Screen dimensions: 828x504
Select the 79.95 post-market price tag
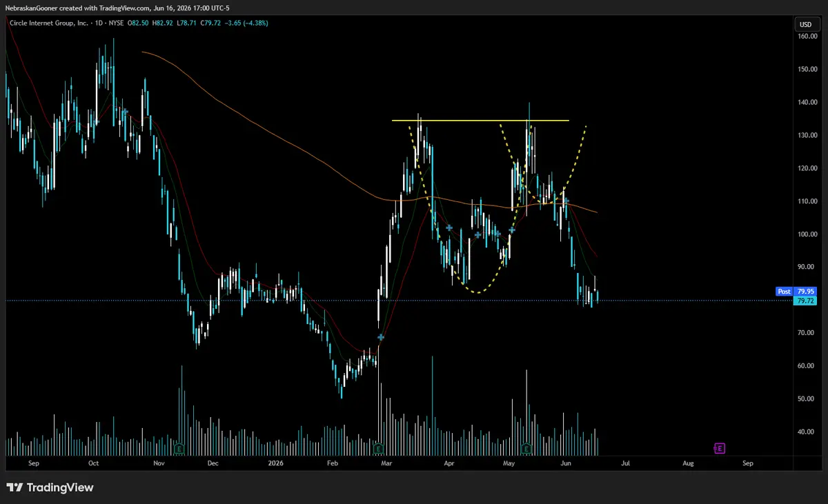(805, 292)
